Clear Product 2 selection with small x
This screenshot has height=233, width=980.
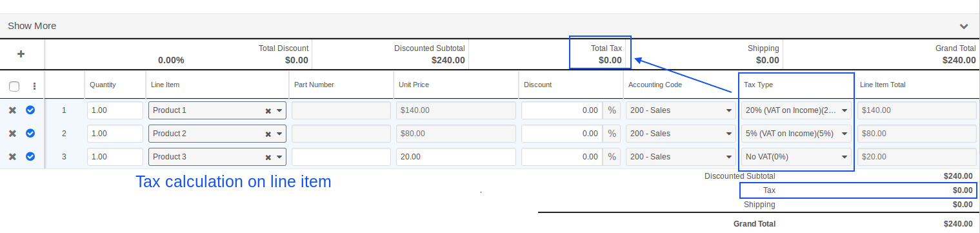268,134
